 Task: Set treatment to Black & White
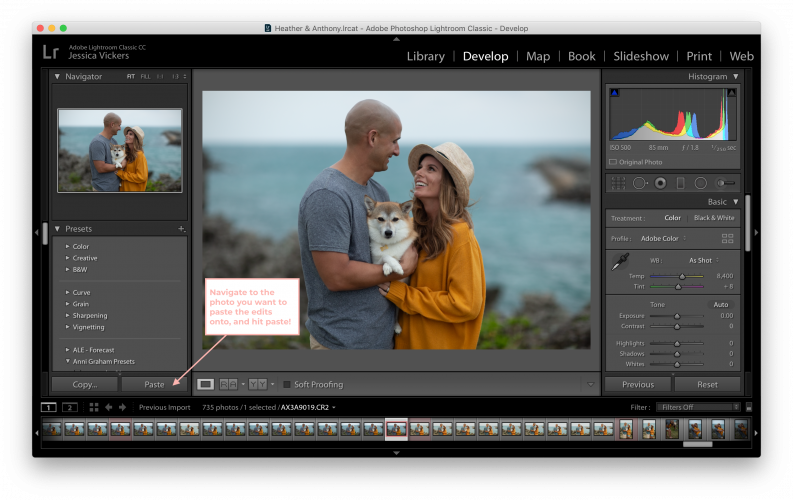click(x=714, y=218)
